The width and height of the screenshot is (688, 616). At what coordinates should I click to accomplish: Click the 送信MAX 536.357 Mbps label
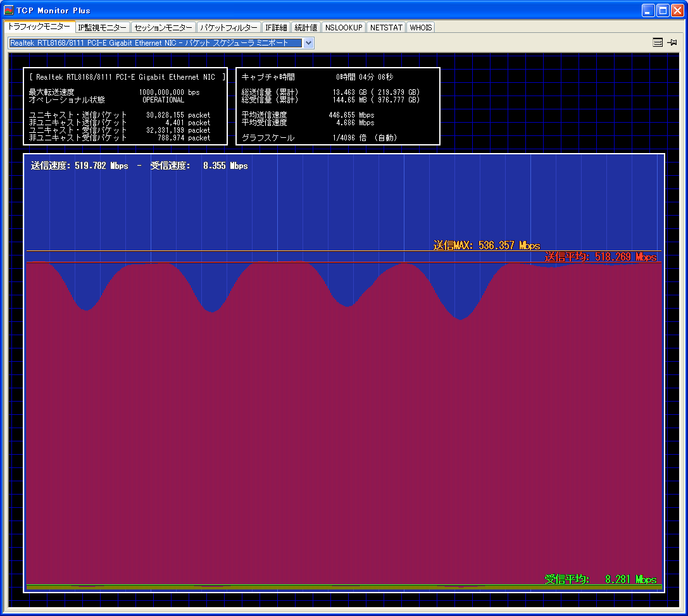[486, 245]
